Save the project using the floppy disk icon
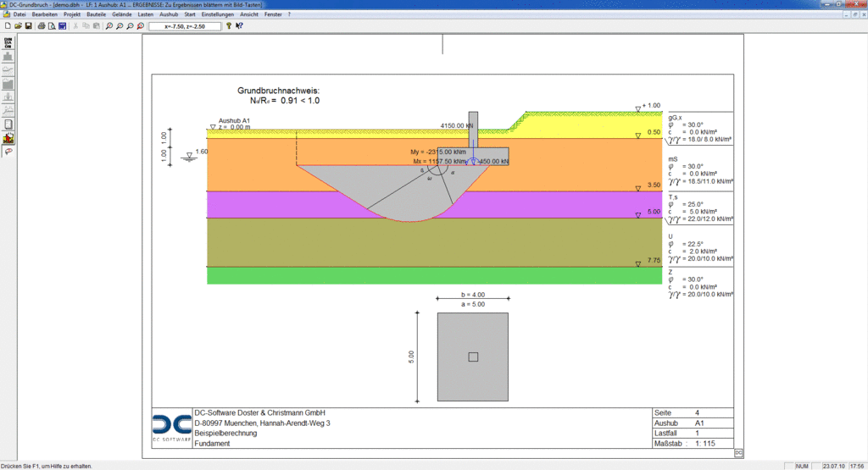This screenshot has width=868, height=470. tap(28, 26)
